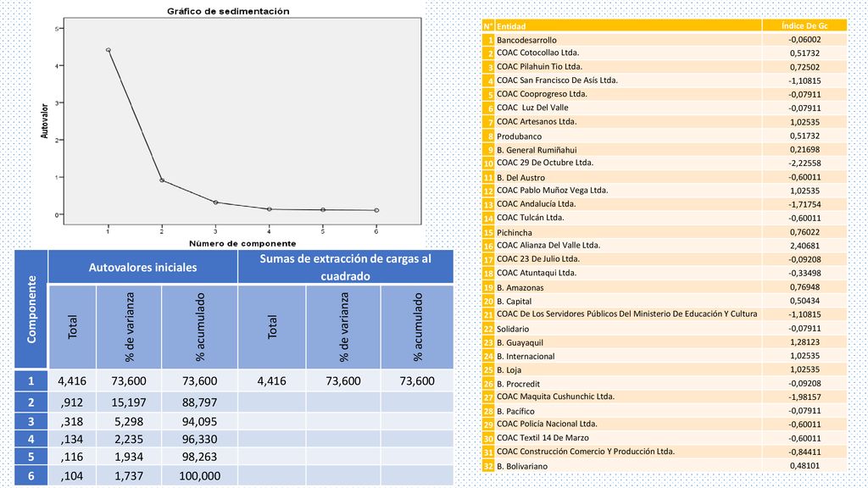Select the cell with value ",912"

tap(73, 402)
